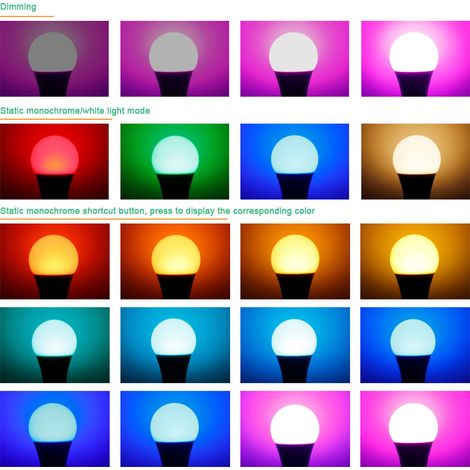470x470 pixels.
Task: Choose the blue bulb in white light mode row
Action: coord(295,161)
